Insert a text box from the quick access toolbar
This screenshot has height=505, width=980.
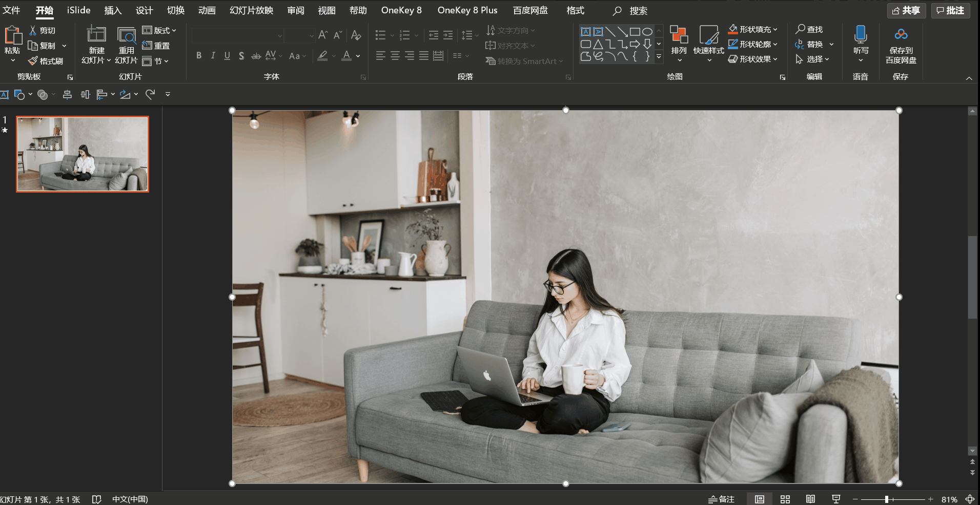click(5, 94)
